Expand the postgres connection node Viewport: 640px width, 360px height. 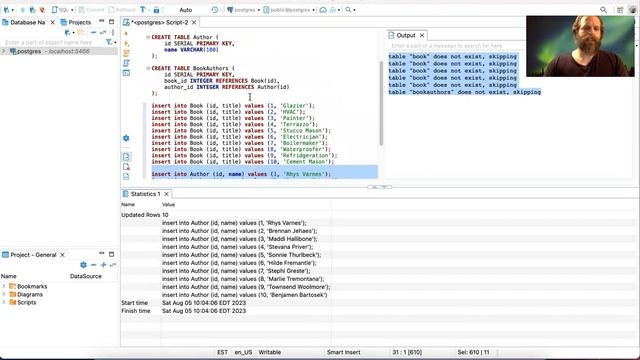(4, 51)
